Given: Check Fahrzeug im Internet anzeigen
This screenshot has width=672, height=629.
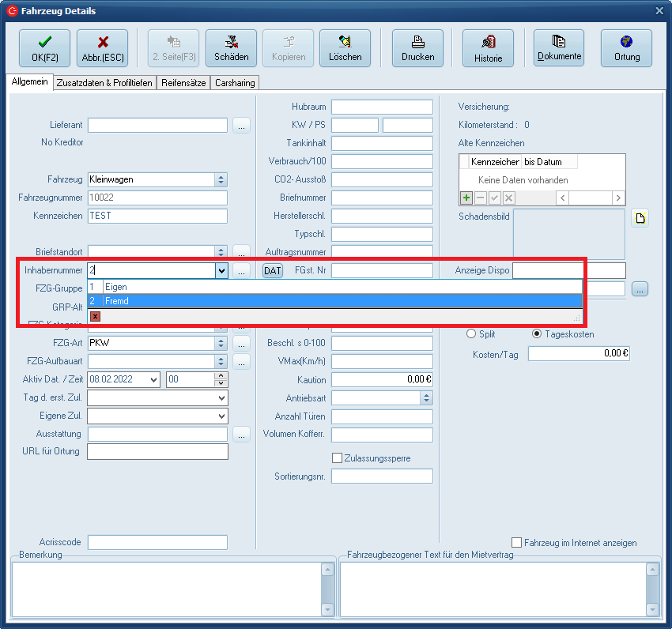Looking at the screenshot, I should pos(517,543).
